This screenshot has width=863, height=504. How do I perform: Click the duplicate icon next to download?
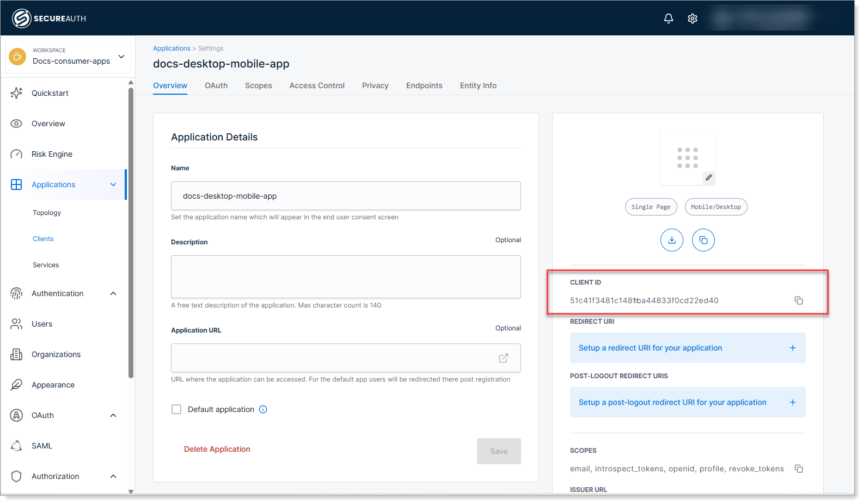(703, 240)
